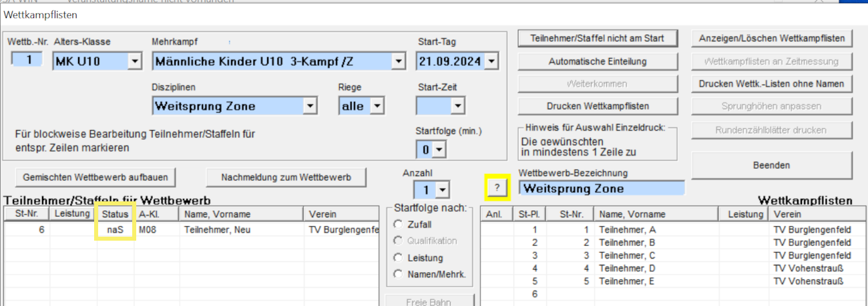The image size is (868, 306).
Task: Open the Anzahl count dropdown
Action: pyautogui.click(x=441, y=191)
